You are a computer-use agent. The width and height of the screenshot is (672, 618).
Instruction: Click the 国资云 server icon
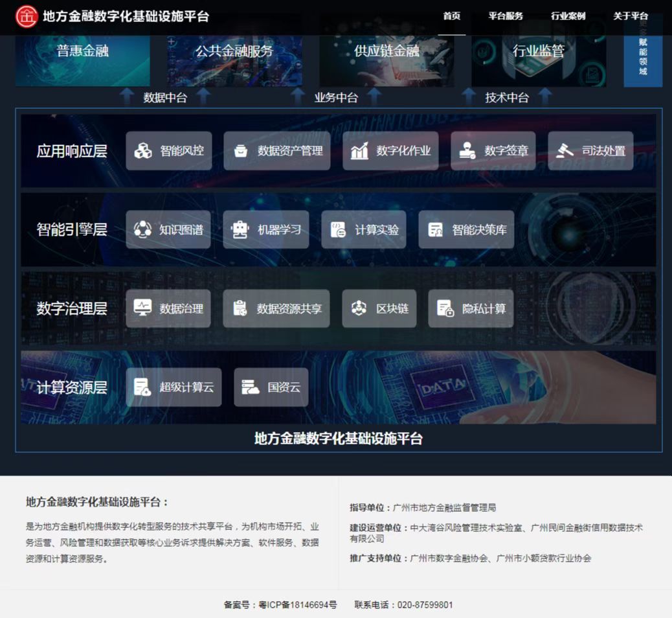[x=251, y=387]
